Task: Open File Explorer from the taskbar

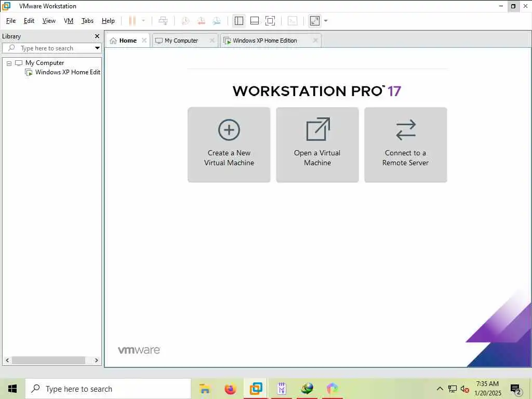Action: coord(205,389)
